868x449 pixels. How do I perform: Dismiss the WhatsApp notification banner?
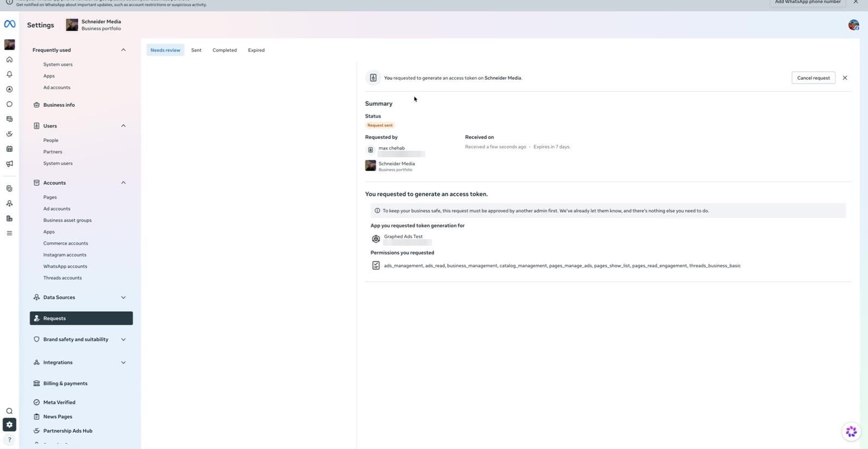click(x=856, y=2)
